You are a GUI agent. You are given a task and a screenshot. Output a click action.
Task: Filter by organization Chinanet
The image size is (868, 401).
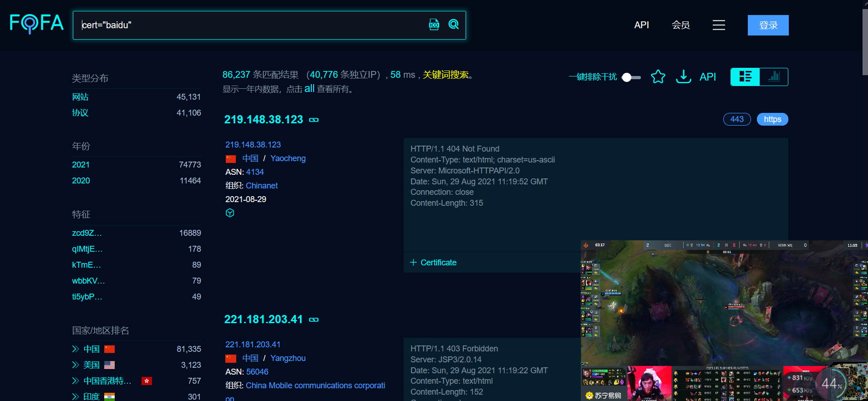[262, 186]
